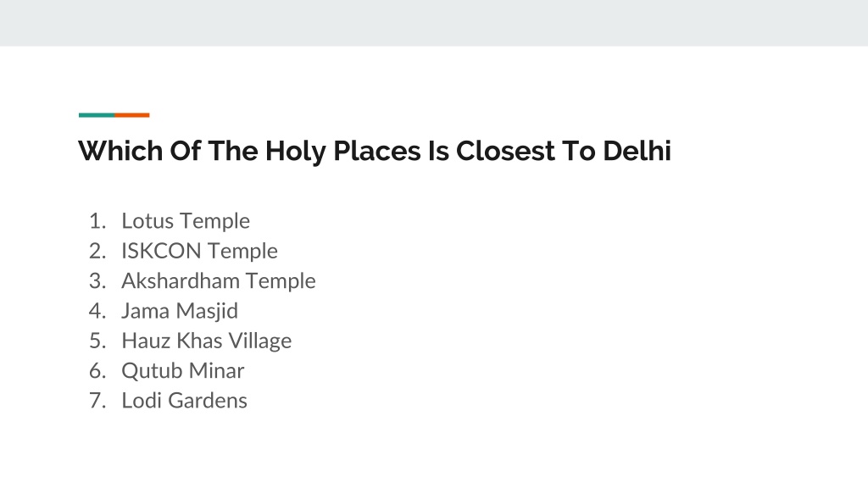Screen dimensions: 868x488
Task: Click the word Minar in item six
Action: [x=216, y=371]
